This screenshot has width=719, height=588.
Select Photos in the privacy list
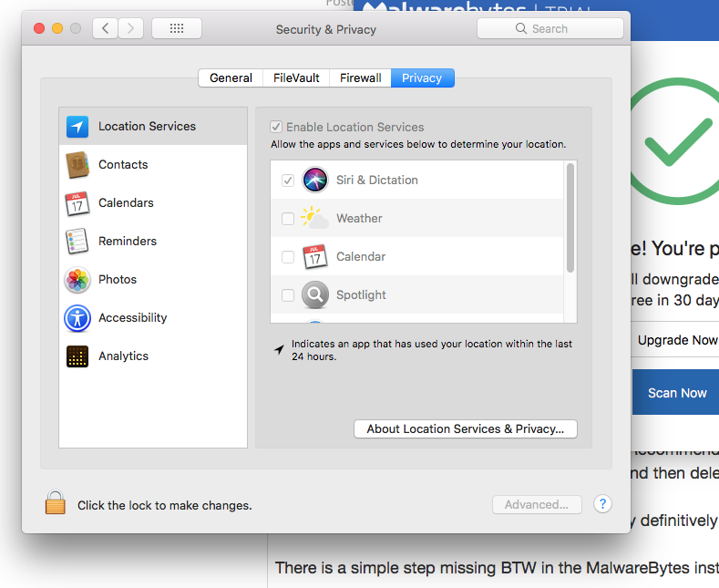point(118,279)
